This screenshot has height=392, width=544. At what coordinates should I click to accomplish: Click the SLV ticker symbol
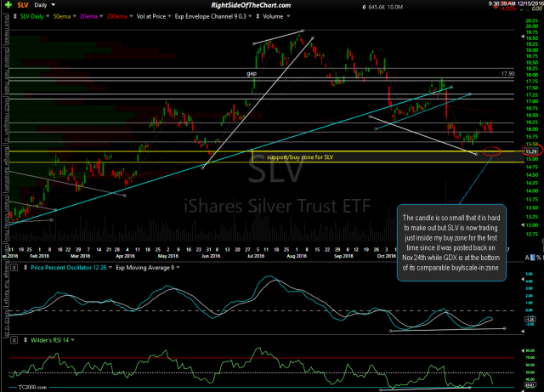click(23, 5)
